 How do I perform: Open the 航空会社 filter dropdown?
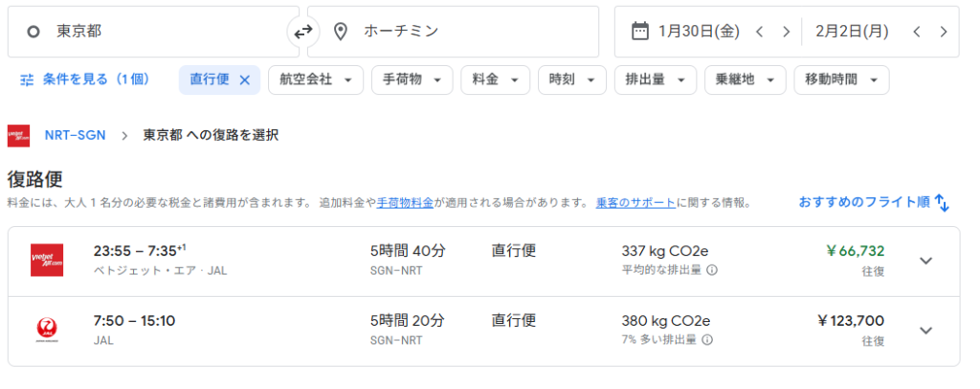tap(315, 80)
